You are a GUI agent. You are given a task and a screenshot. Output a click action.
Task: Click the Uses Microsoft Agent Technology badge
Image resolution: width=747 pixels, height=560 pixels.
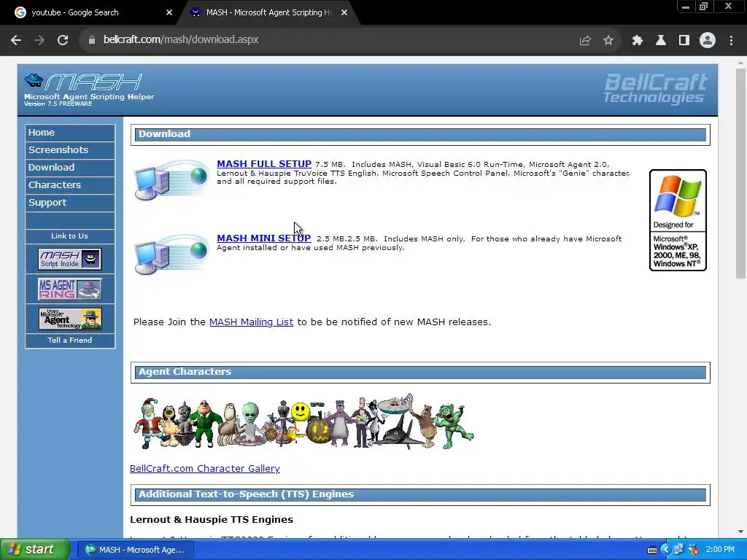pyautogui.click(x=70, y=319)
